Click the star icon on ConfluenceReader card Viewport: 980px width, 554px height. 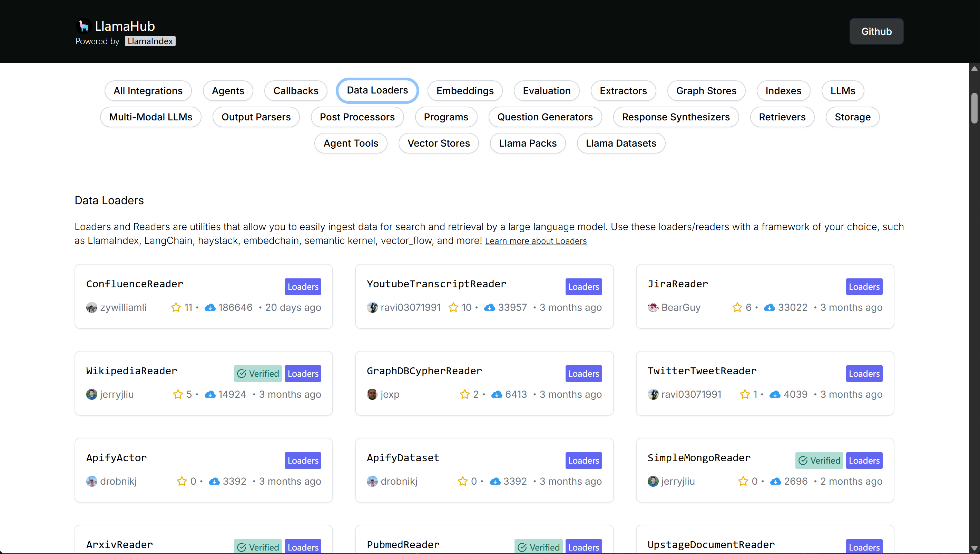[175, 307]
